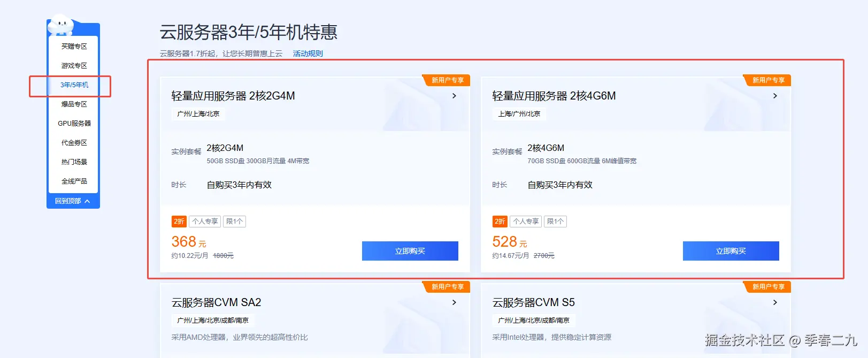The width and height of the screenshot is (868, 358).
Task: Click the 2核4G6M instance package value
Action: tap(546, 148)
